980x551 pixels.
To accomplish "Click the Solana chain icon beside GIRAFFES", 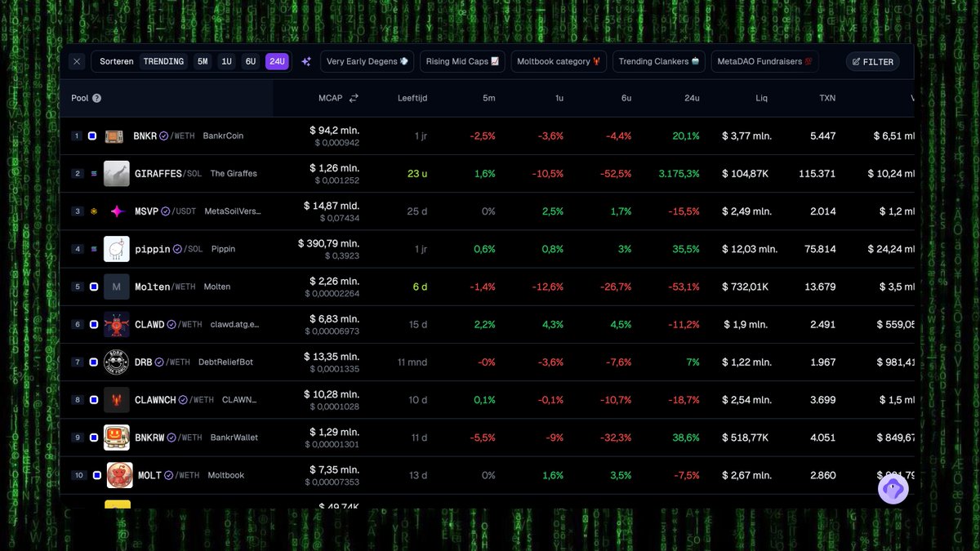I will coord(92,173).
